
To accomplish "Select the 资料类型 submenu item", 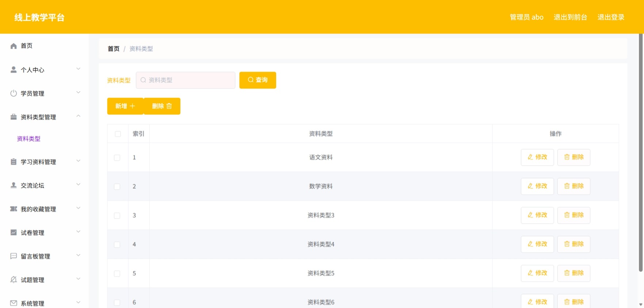I will 44,139.
